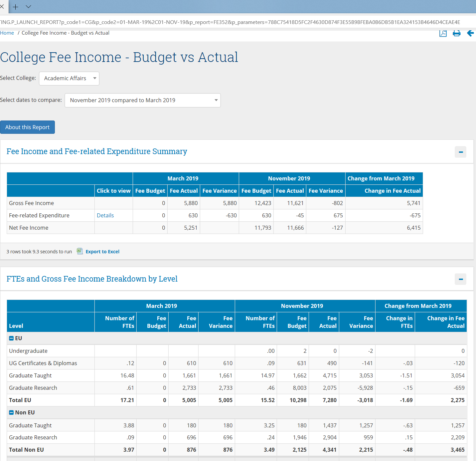The image size is (476, 461).
Task: Show the tab list chevron menu
Action: pos(28,7)
